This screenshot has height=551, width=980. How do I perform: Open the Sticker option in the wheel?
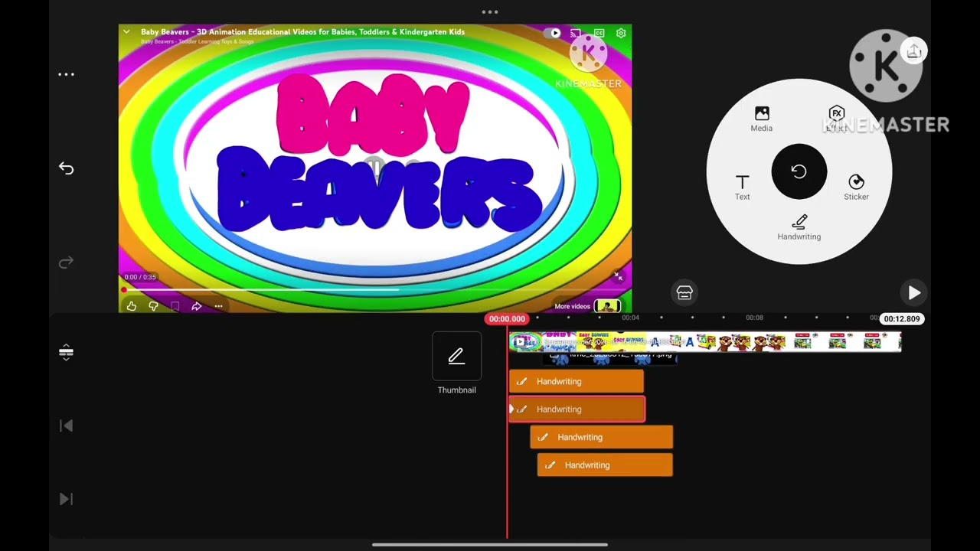856,187
